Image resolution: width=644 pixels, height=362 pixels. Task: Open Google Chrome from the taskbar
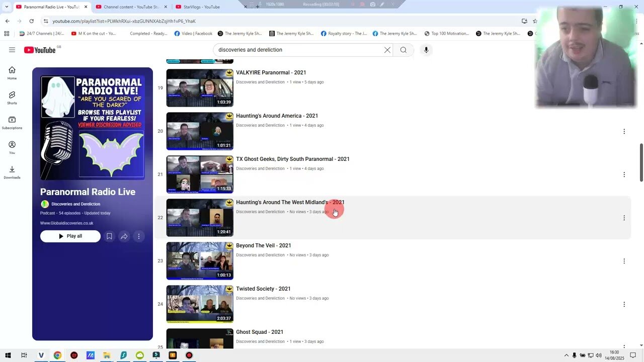point(57,355)
